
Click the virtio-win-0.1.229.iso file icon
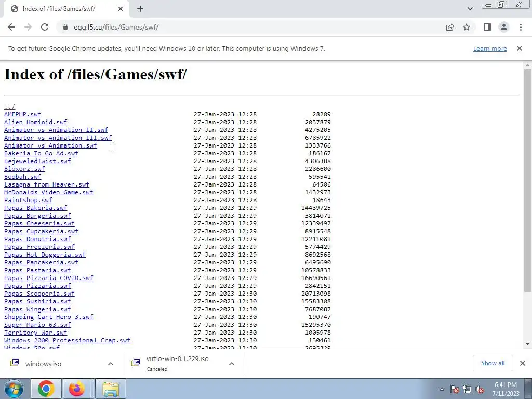pyautogui.click(x=136, y=363)
